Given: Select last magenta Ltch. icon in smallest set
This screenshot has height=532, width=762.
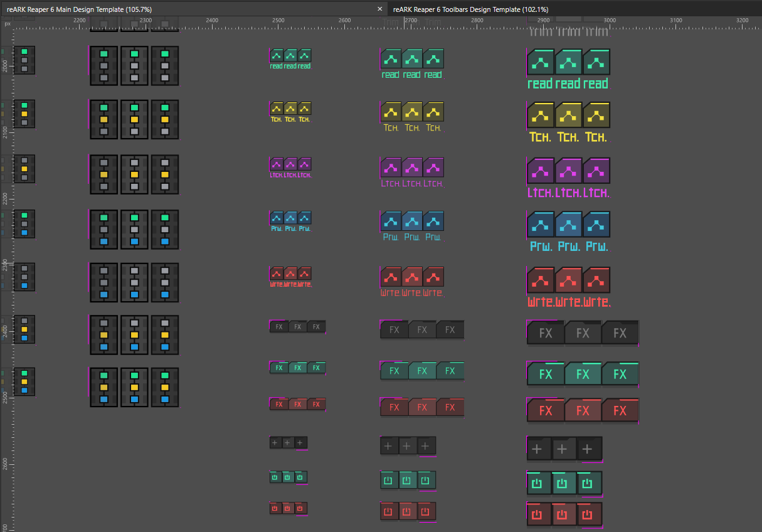Looking at the screenshot, I should click(x=304, y=164).
